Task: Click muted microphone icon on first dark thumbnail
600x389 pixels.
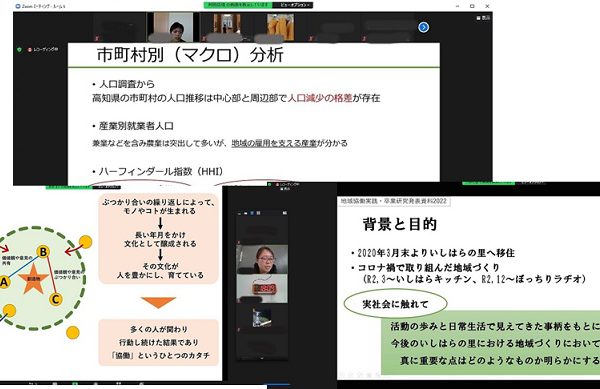Action: click(x=97, y=39)
